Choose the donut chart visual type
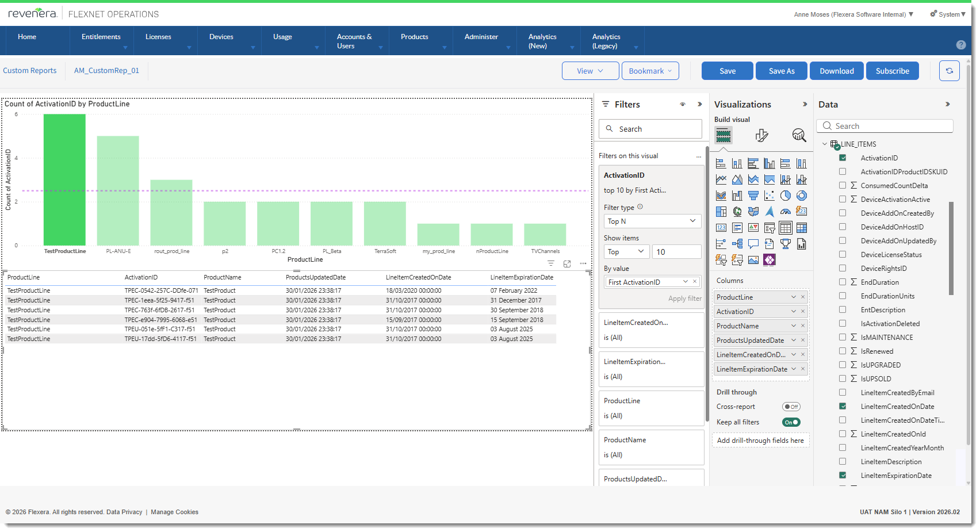The width and height of the screenshot is (980, 532). [x=801, y=196]
